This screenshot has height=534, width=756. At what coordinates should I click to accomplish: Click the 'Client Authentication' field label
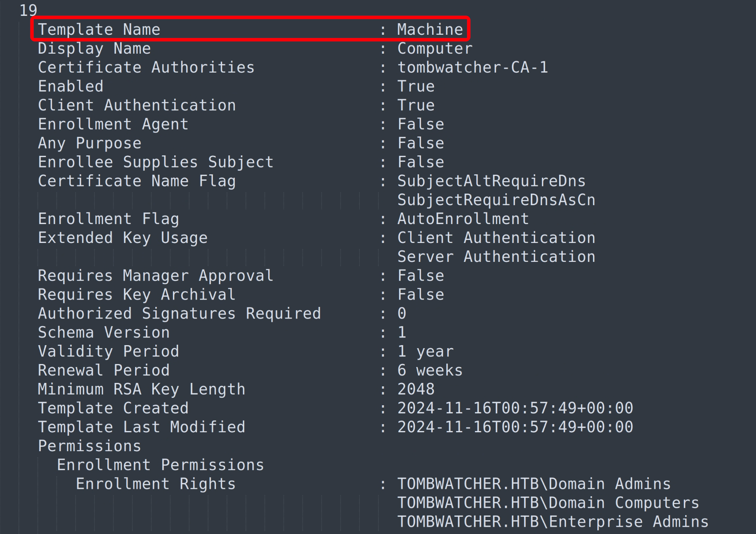coord(137,105)
